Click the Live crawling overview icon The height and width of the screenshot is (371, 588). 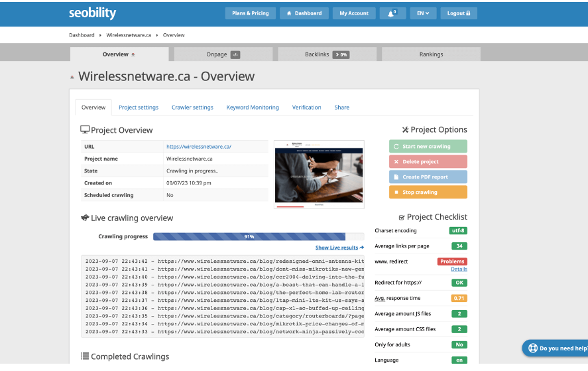pyautogui.click(x=85, y=218)
